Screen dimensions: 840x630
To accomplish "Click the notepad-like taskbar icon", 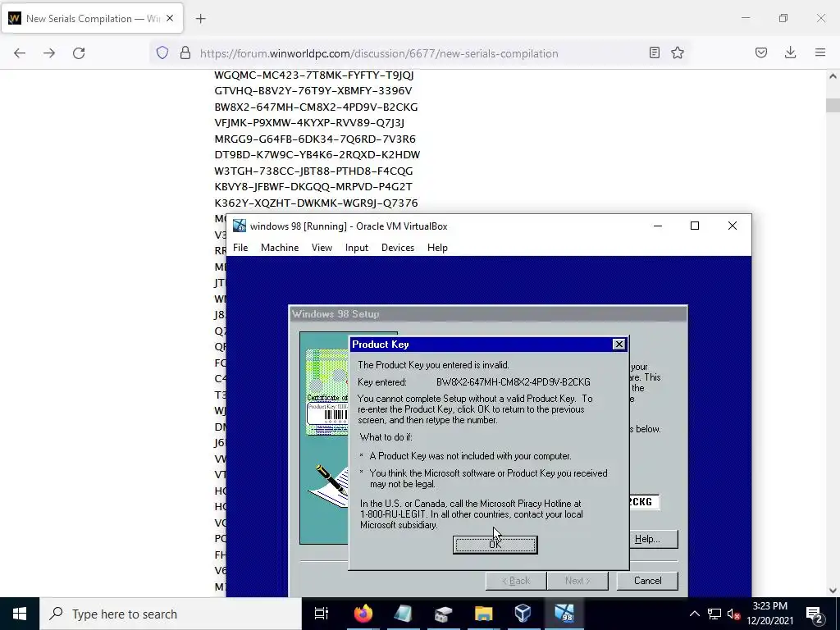I will point(403,614).
